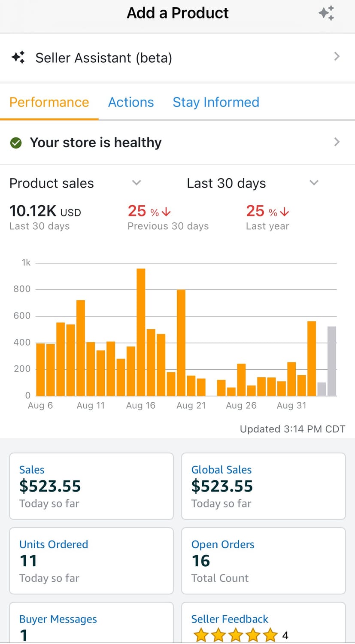Open Seller Assistant using right chevron
The image size is (355, 644).
click(x=337, y=57)
